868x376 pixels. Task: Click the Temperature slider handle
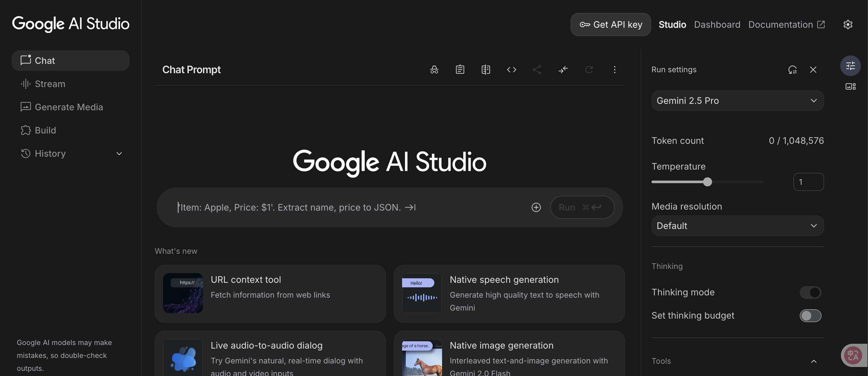click(x=708, y=182)
